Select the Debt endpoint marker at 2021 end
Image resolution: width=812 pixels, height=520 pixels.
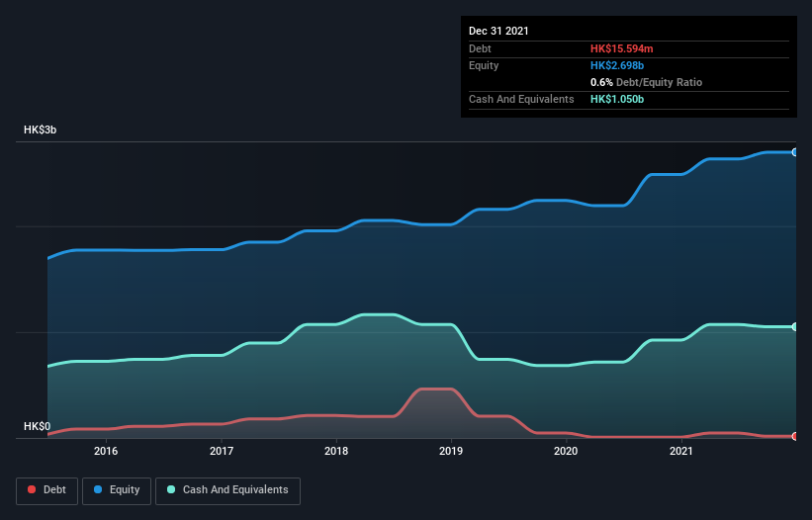coord(795,436)
